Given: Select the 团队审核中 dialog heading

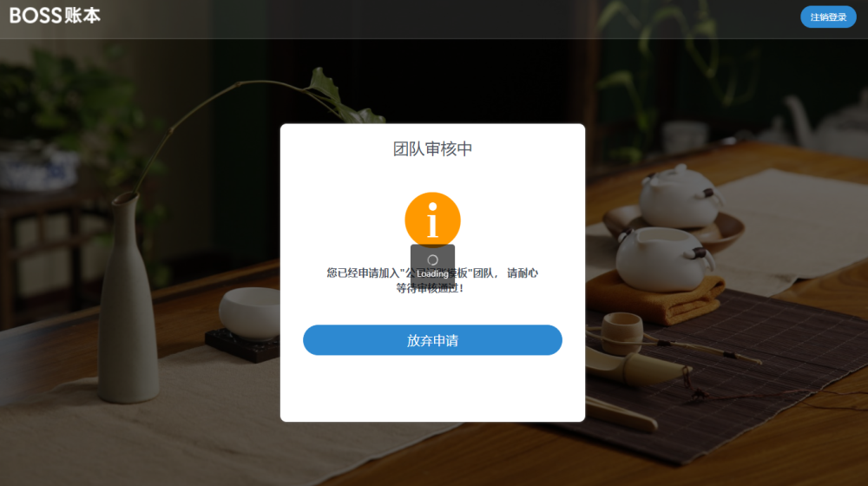Looking at the screenshot, I should pos(432,148).
